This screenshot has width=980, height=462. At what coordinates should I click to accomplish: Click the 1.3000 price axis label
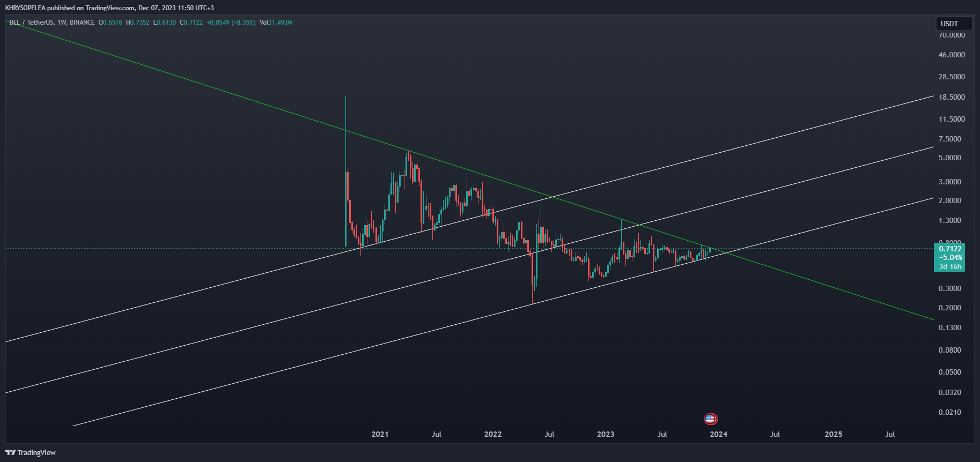click(950, 220)
